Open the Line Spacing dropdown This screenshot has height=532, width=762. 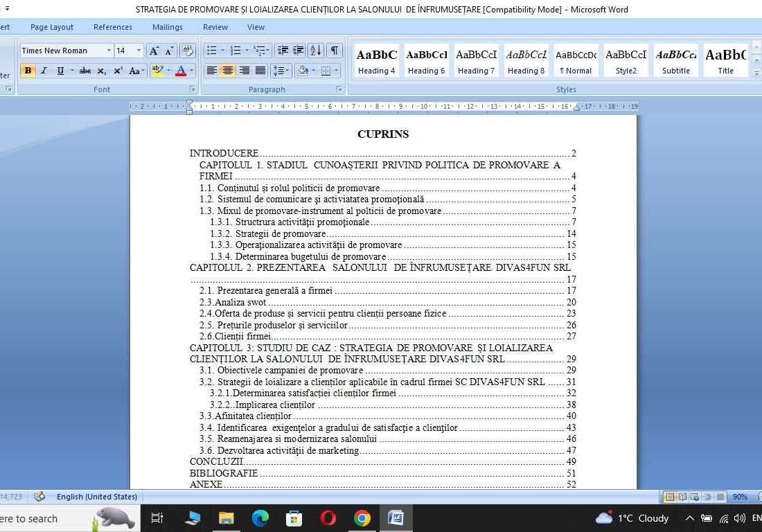281,71
